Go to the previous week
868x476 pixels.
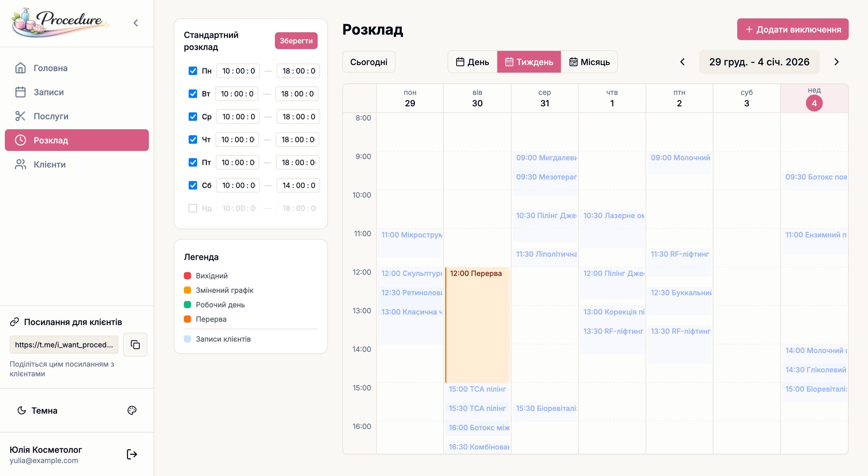coord(682,62)
